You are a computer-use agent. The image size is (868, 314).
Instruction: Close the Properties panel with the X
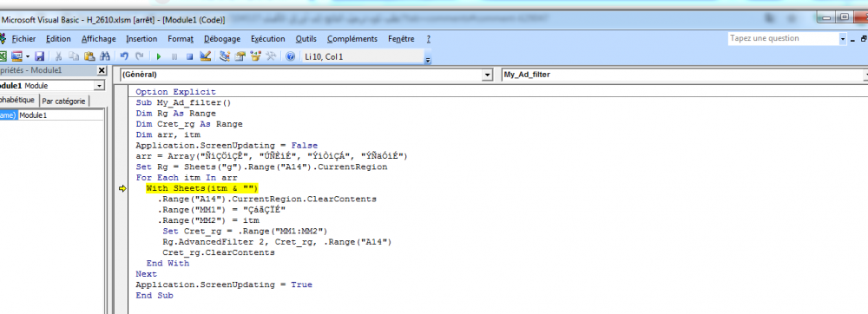coord(102,70)
